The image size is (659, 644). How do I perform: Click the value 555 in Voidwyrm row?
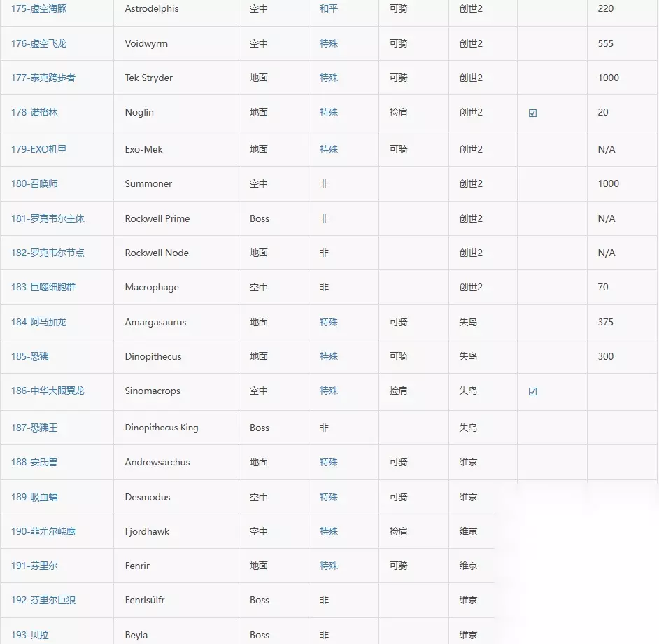tap(606, 43)
